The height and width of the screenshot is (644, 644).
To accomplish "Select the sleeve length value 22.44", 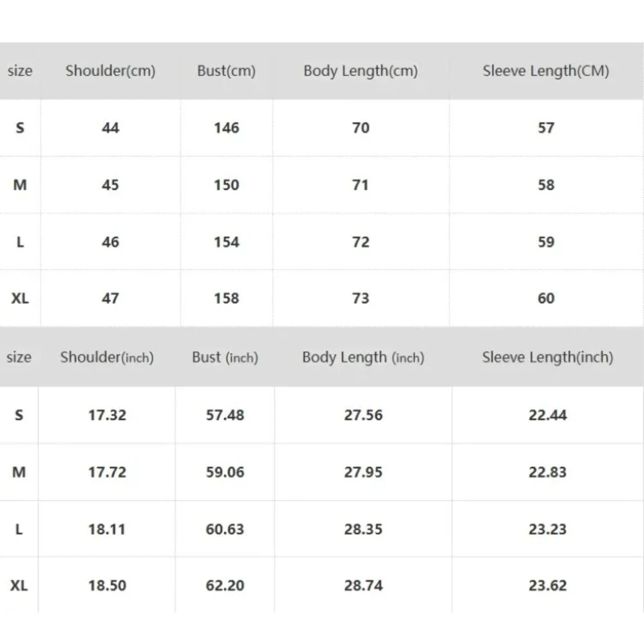I will tap(547, 415).
